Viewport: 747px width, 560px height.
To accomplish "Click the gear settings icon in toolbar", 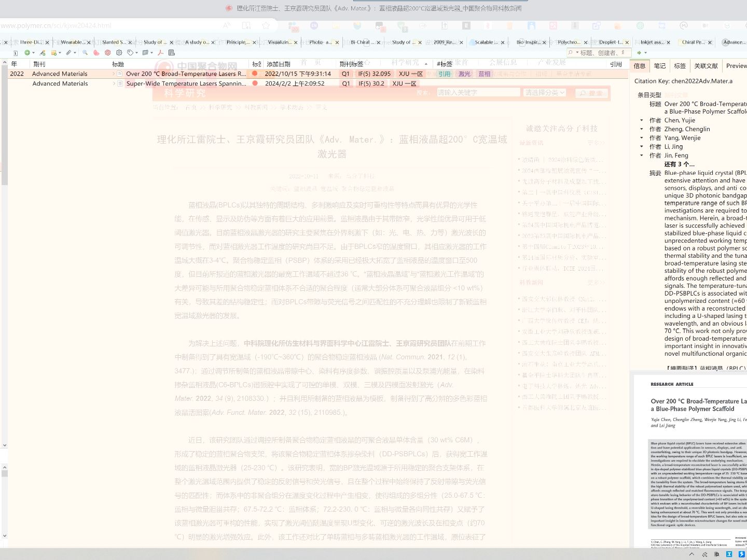I will [x=119, y=52].
